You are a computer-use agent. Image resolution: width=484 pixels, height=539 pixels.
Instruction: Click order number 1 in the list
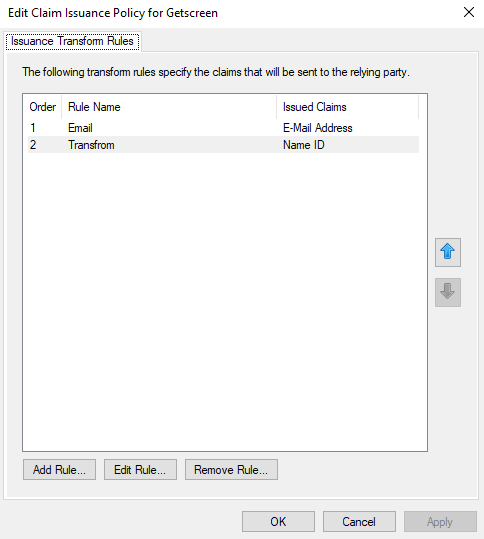click(x=33, y=128)
